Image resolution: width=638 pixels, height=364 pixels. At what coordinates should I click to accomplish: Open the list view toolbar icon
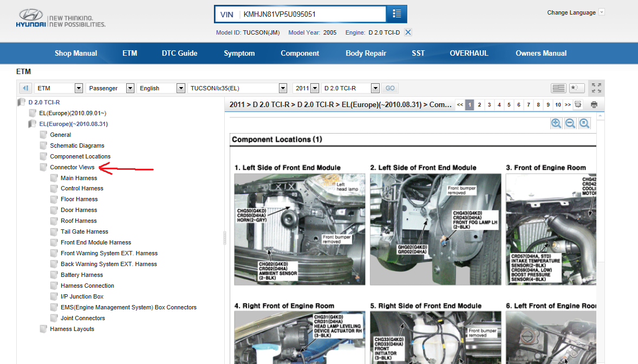(x=558, y=88)
